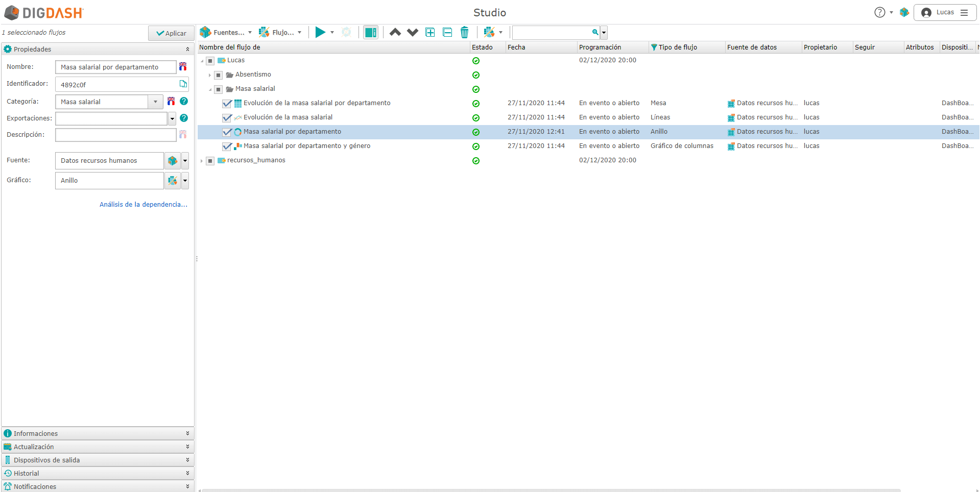
Task: Expand the Historial panel
Action: tap(97, 473)
